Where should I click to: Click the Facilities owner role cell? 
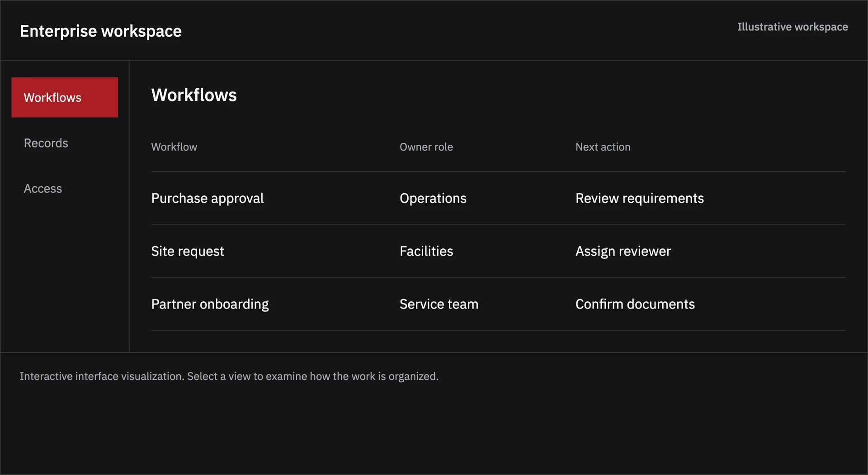[x=426, y=251]
